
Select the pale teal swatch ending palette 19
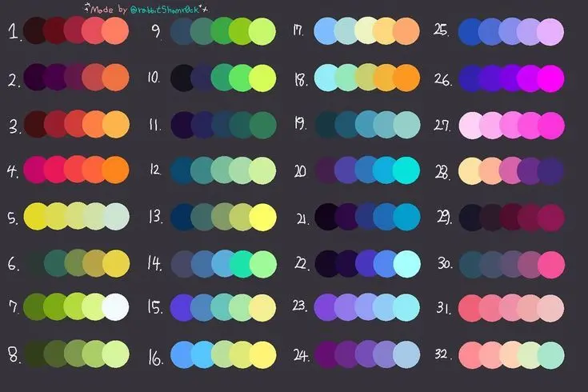tap(407, 125)
